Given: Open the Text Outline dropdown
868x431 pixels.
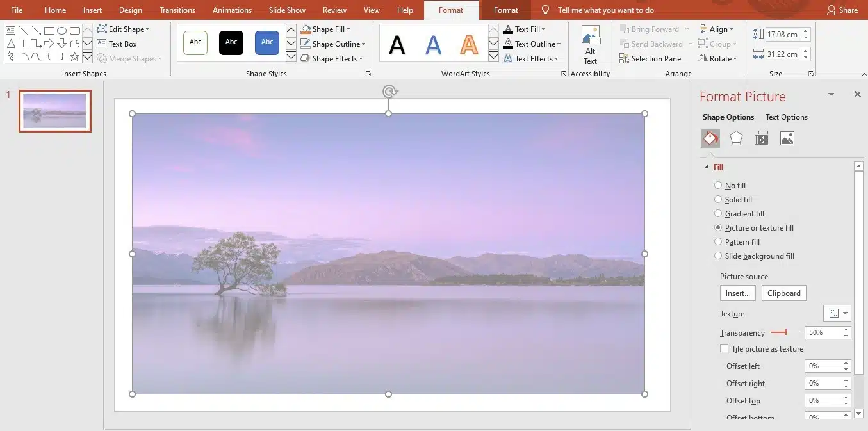Looking at the screenshot, I should click(532, 44).
